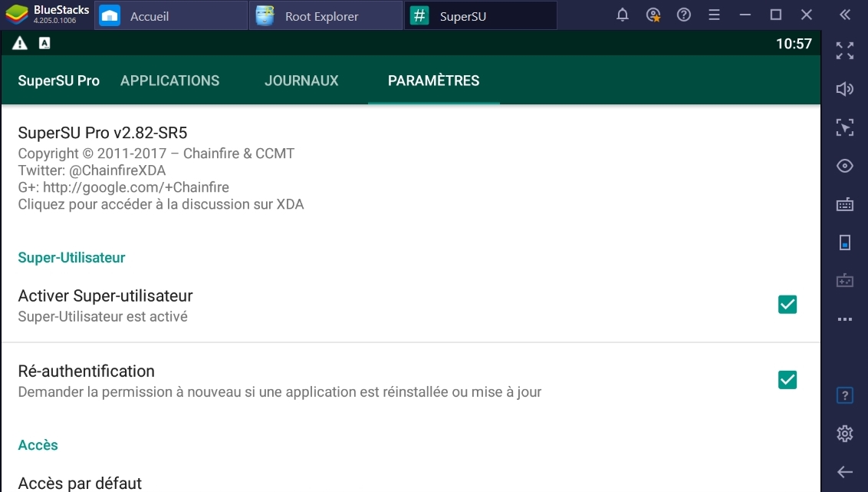This screenshot has width=868, height=492.
Task: Open the JOURNAUX tab
Action: click(301, 81)
